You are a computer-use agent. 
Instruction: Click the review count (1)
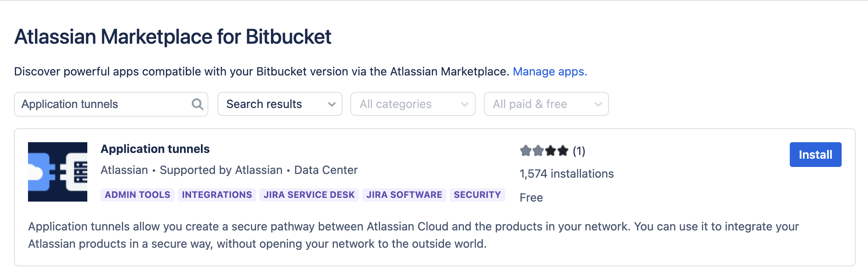(x=579, y=151)
